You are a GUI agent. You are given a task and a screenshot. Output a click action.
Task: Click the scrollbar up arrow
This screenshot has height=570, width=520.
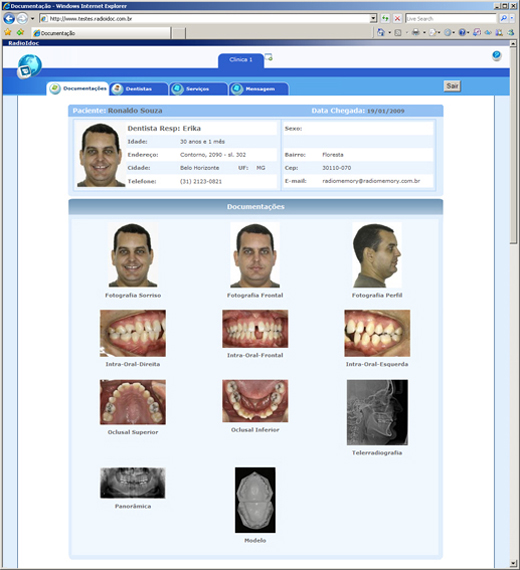tap(513, 43)
